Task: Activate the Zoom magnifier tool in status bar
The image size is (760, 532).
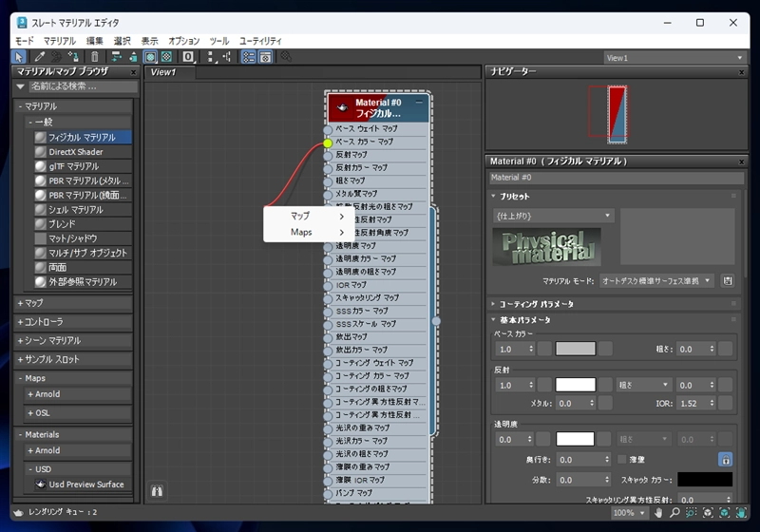Action: (674, 513)
